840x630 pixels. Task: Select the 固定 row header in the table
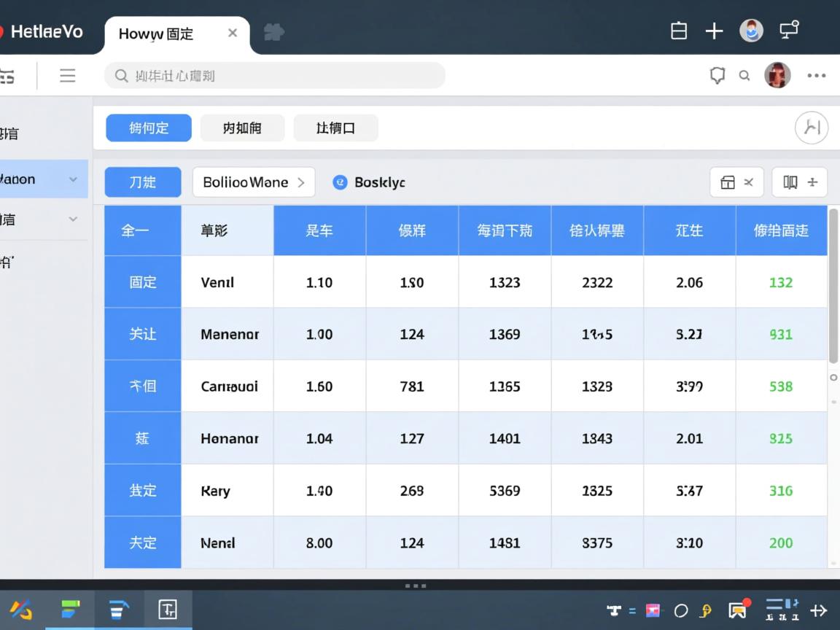(142, 281)
